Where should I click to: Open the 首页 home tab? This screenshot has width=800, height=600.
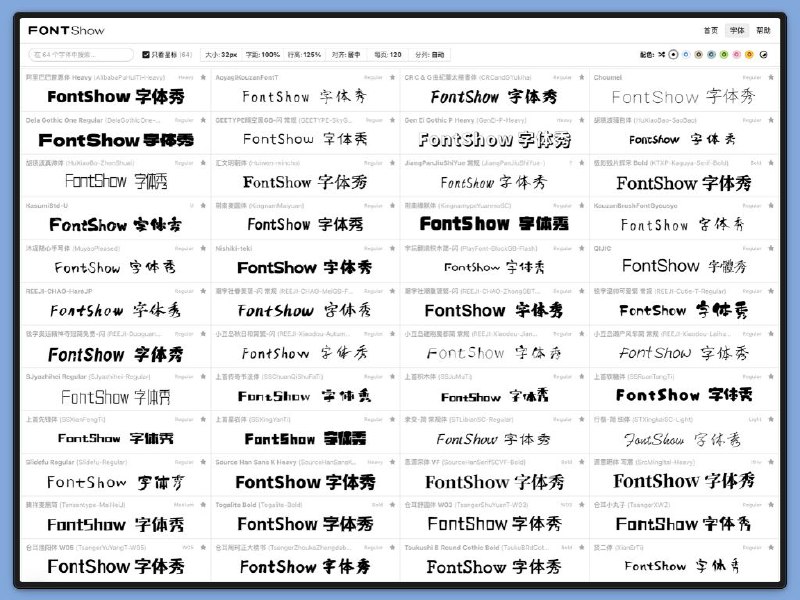click(x=711, y=31)
